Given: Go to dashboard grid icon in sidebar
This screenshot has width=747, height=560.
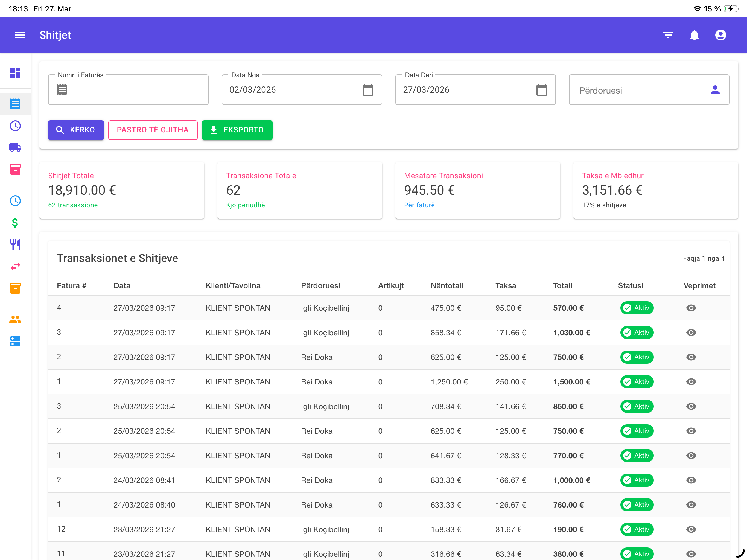Looking at the screenshot, I should 15,73.
